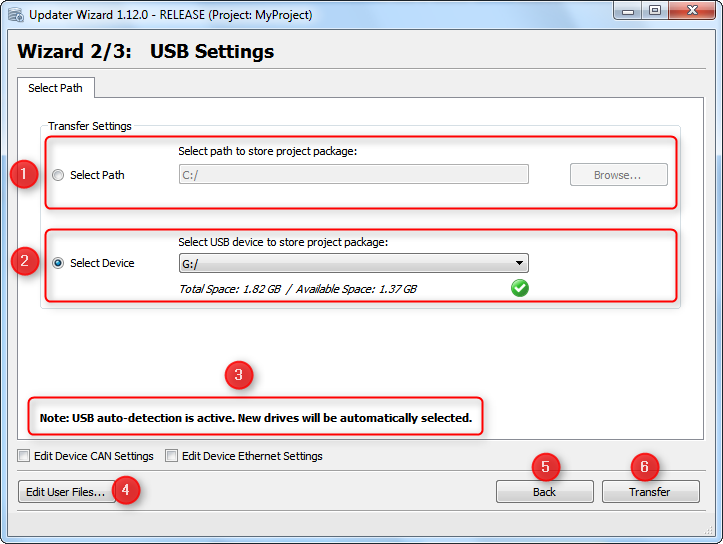Open the USB device G:/ dropdown
This screenshot has height=544, width=723.
pos(354,263)
